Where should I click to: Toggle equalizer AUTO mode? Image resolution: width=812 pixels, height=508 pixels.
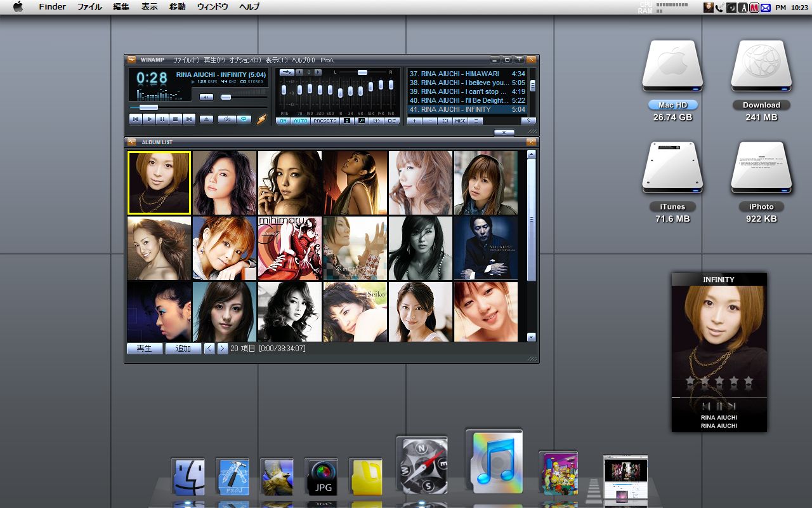click(x=300, y=121)
